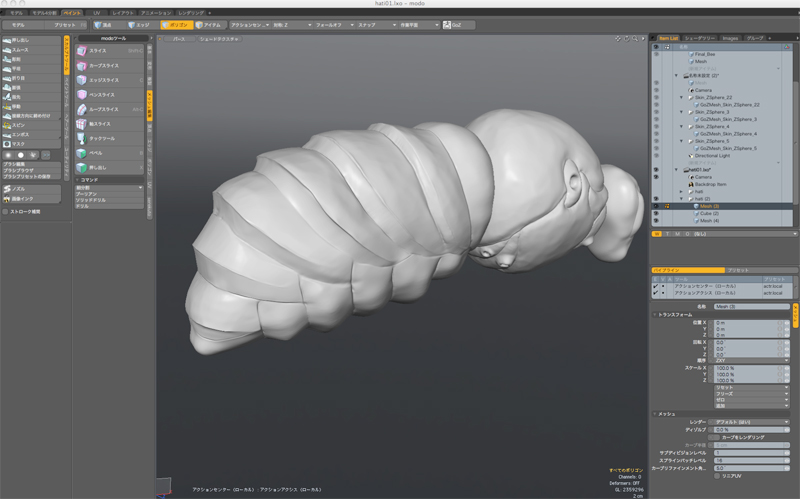The width and height of the screenshot is (800, 499).
Task: Select the ループスライス tool
Action: click(x=110, y=109)
